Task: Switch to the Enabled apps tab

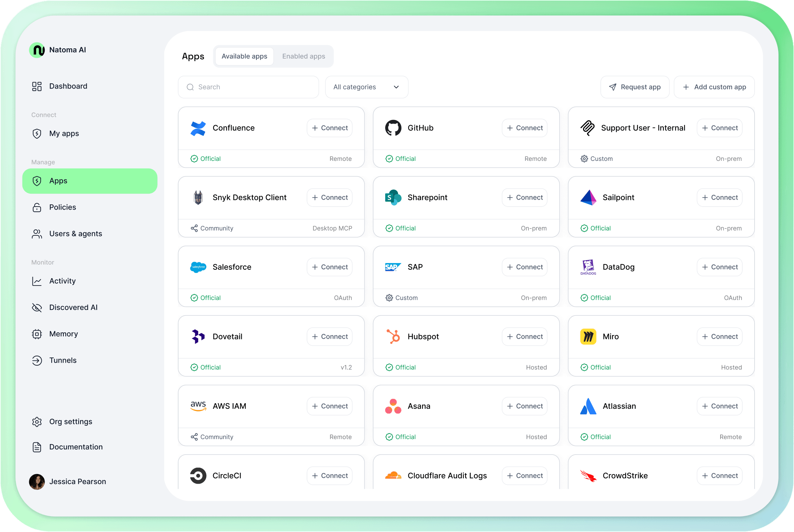Action: pyautogui.click(x=303, y=56)
